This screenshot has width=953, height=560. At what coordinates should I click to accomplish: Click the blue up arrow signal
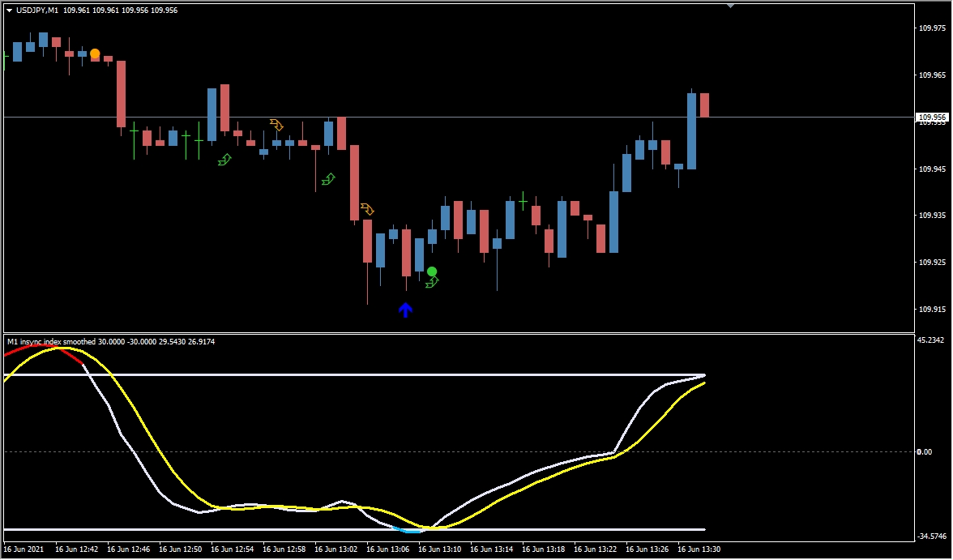click(405, 310)
